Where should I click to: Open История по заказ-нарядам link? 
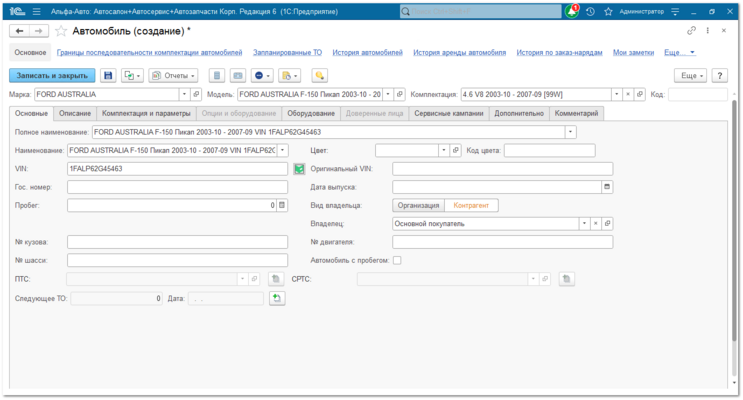click(559, 53)
